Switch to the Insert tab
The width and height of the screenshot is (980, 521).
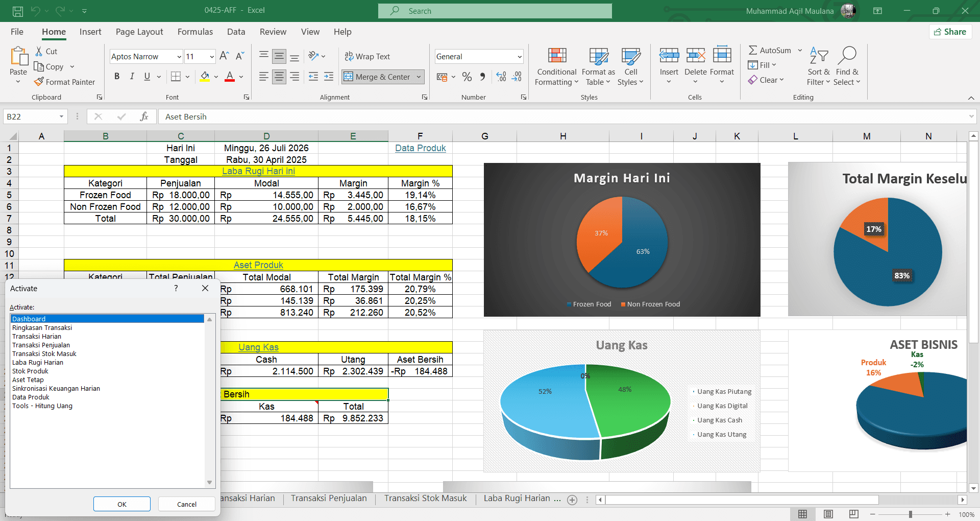click(90, 32)
